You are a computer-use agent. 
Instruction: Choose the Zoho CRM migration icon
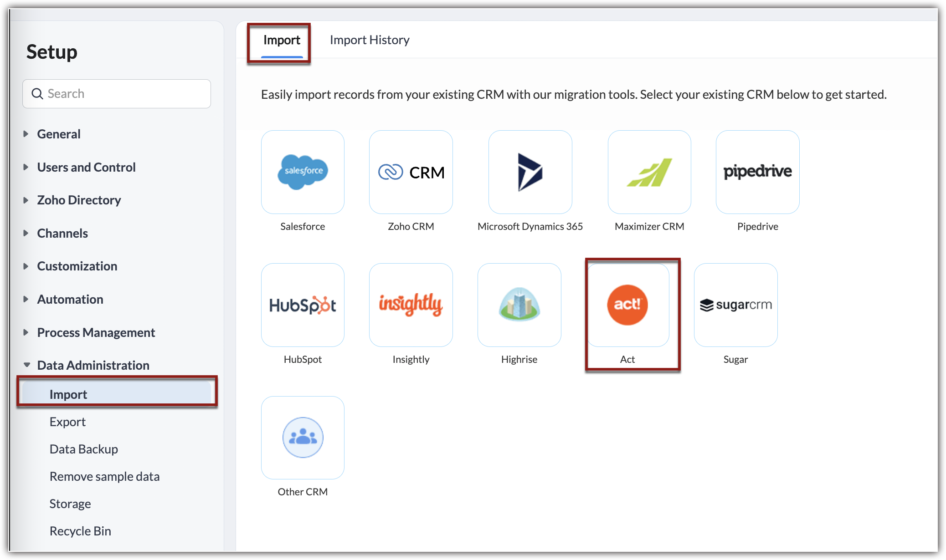[411, 172]
